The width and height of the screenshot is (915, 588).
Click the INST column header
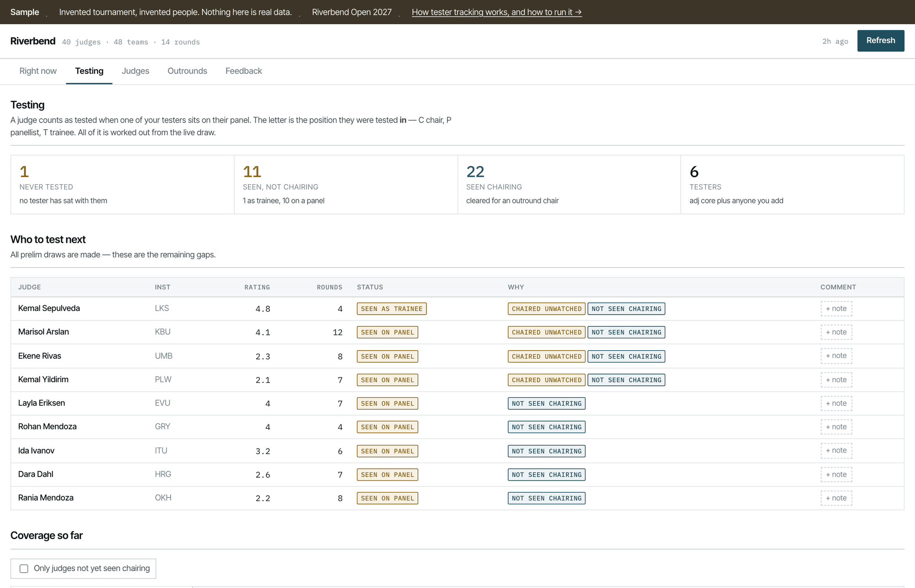[162, 287]
